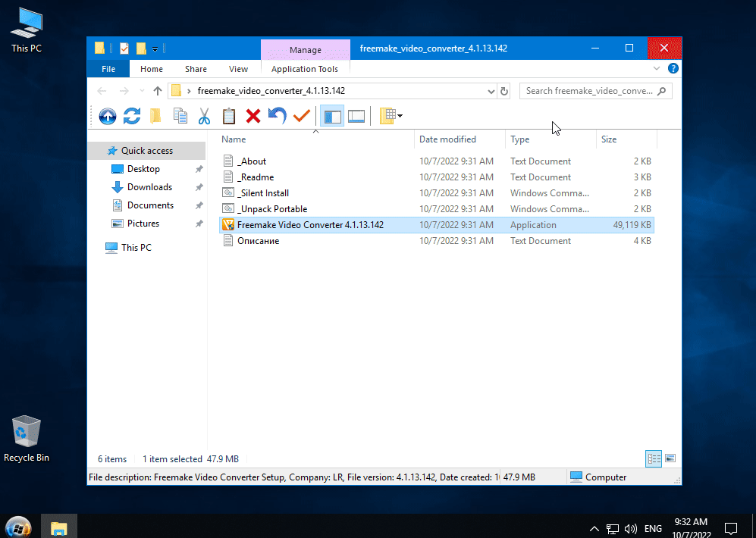756x538 pixels.
Task: Click the Back navigation arrow
Action: [102, 90]
